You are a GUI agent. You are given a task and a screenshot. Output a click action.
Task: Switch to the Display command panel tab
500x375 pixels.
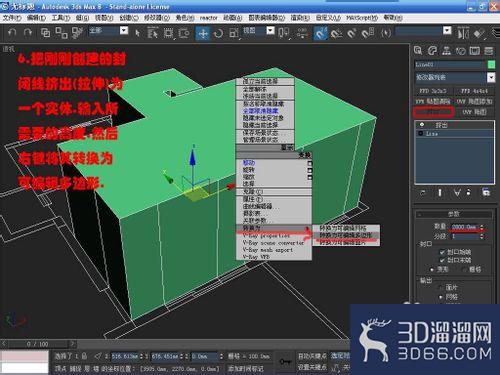click(475, 51)
